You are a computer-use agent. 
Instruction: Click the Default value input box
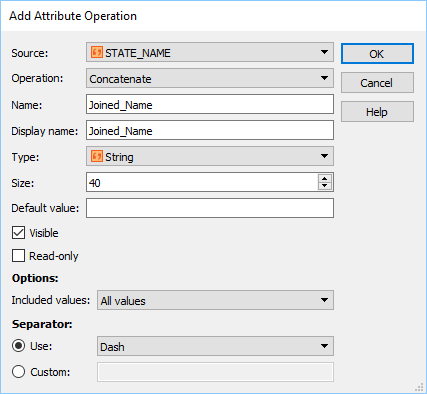pos(210,208)
